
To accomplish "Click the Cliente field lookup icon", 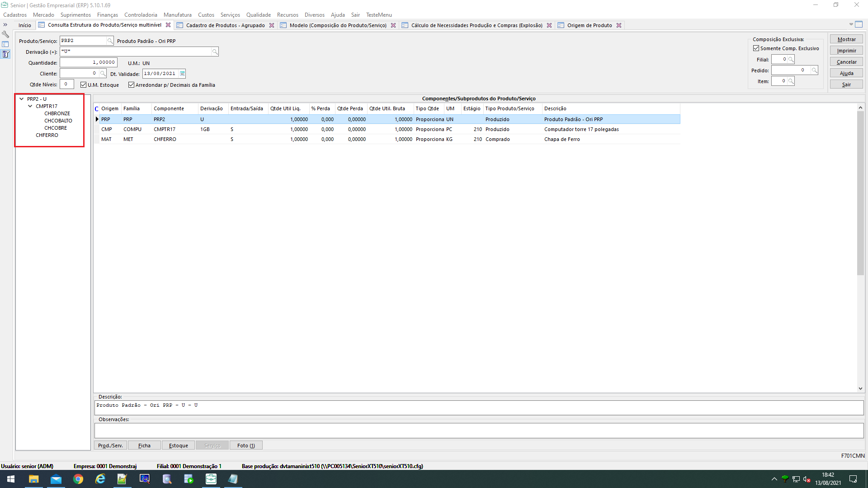I will pyautogui.click(x=103, y=74).
